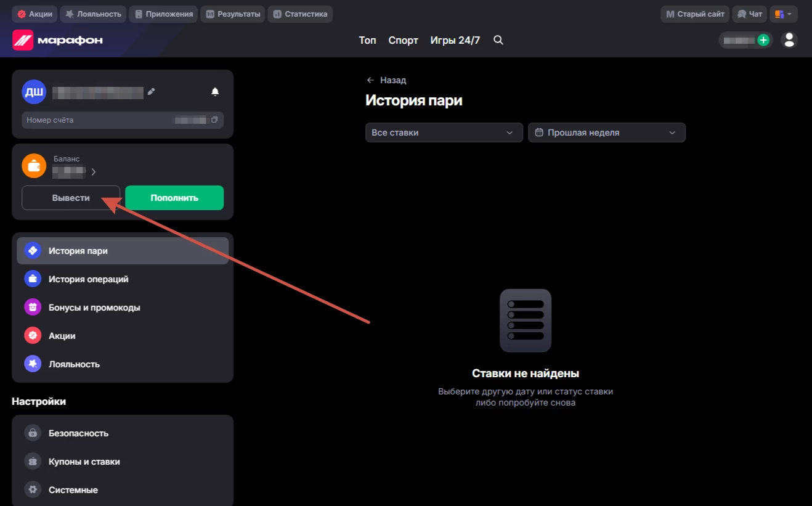Open Системные settings
The height and width of the screenshot is (506, 812).
click(x=123, y=490)
